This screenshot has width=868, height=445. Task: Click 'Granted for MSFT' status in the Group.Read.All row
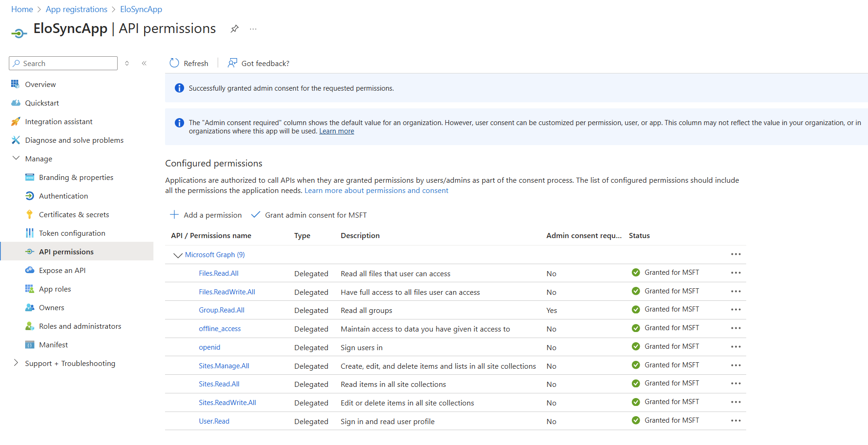pos(672,309)
